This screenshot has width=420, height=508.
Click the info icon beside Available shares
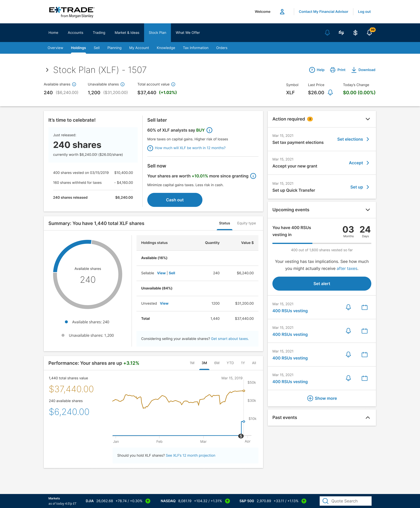[74, 84]
